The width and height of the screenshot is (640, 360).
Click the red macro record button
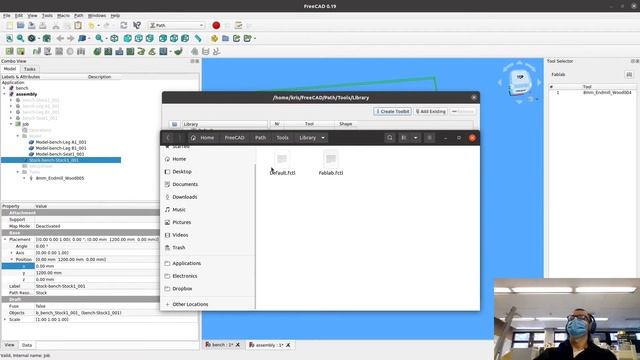click(x=216, y=25)
